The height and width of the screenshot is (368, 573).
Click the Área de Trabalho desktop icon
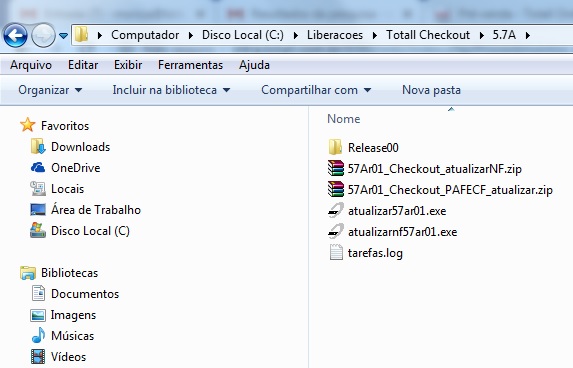click(38, 210)
